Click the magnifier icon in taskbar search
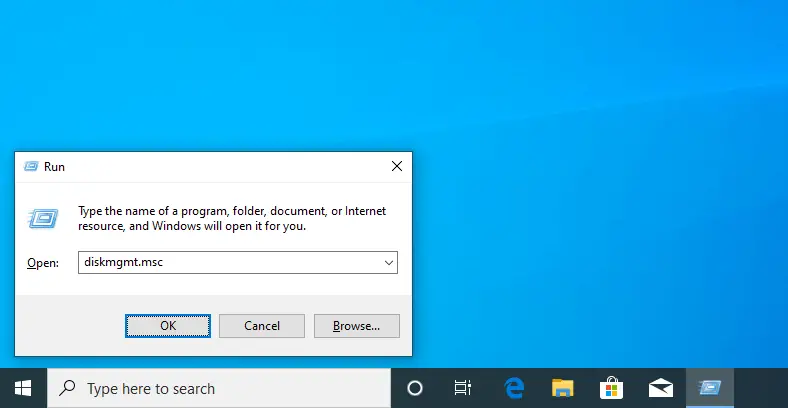The image size is (788, 408). [67, 387]
